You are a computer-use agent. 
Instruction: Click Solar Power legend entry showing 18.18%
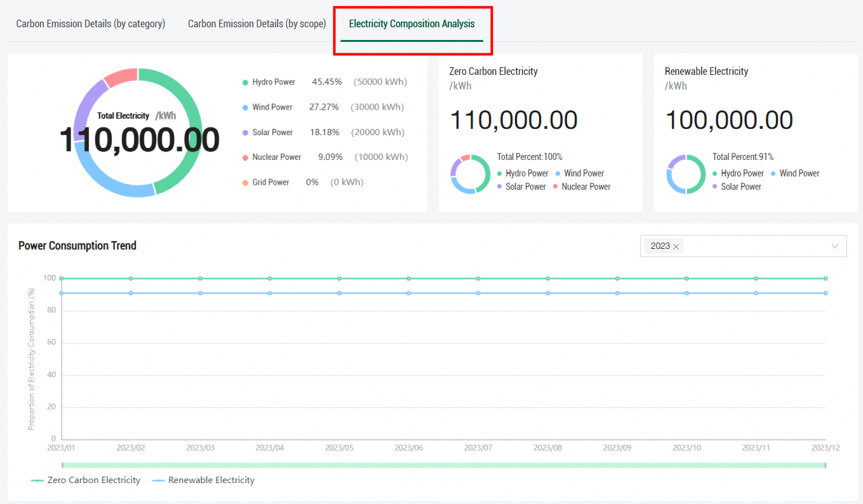click(x=323, y=132)
